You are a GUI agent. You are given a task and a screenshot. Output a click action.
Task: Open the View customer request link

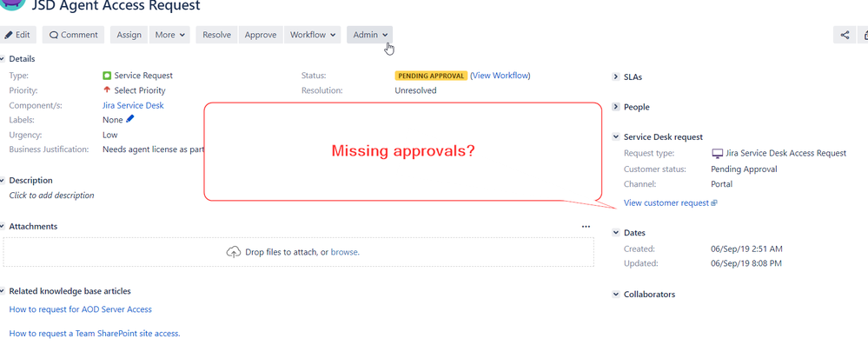pos(666,203)
